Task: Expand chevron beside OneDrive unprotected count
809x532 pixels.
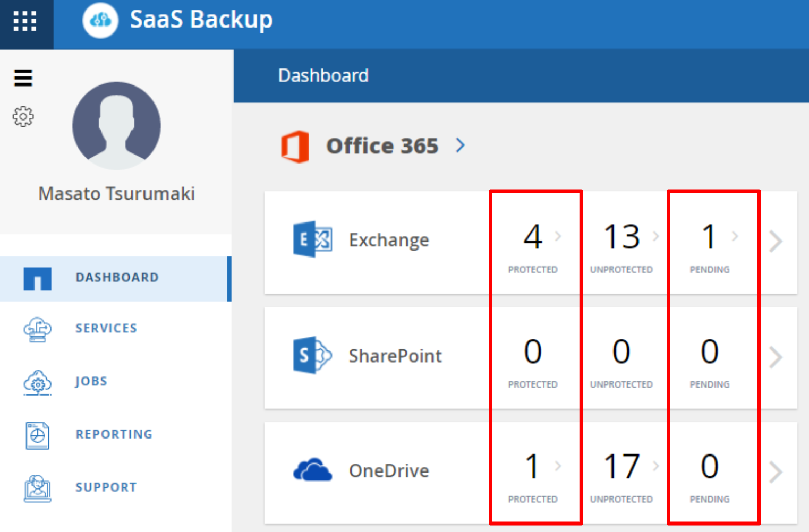Action: (656, 466)
